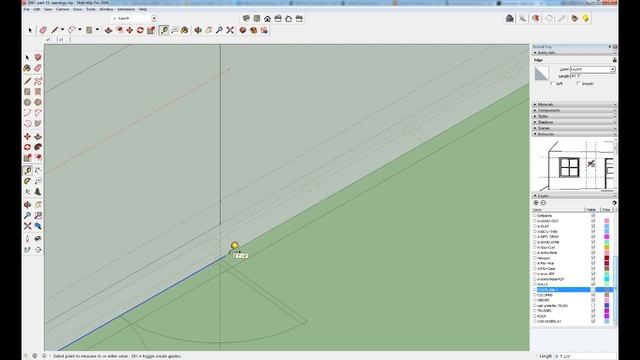This screenshot has width=640, height=360.
Task: Open the Layer dropdown in Entity Info
Action: (613, 69)
